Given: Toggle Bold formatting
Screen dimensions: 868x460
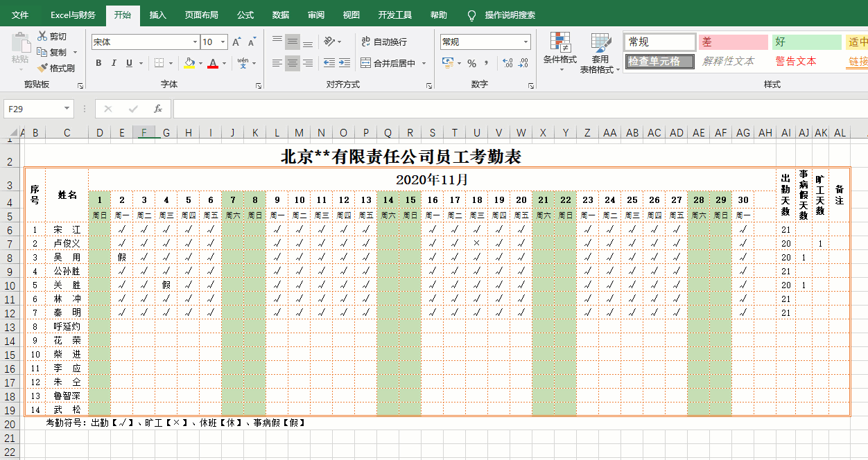Looking at the screenshot, I should click(x=98, y=63).
